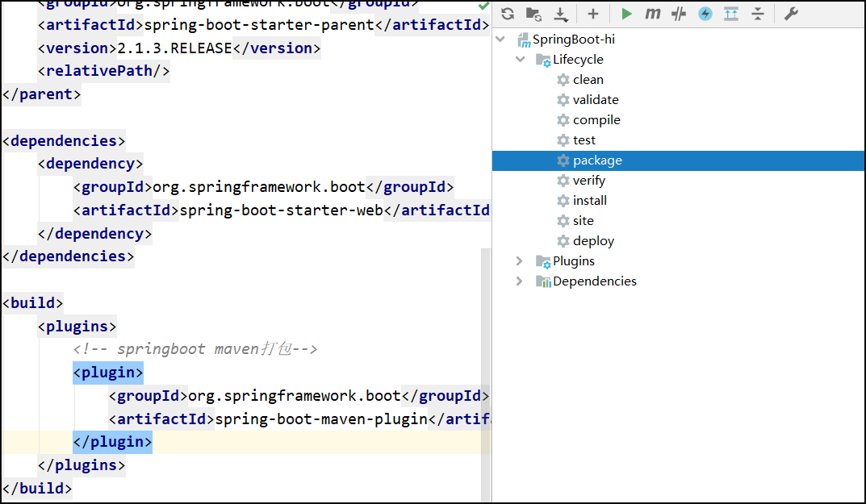Click the springboot maven comment line
The width and height of the screenshot is (866, 504).
pos(195,349)
